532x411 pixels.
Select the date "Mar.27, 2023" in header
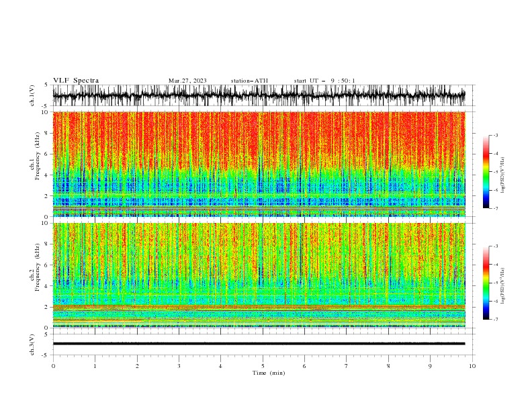tap(187, 81)
